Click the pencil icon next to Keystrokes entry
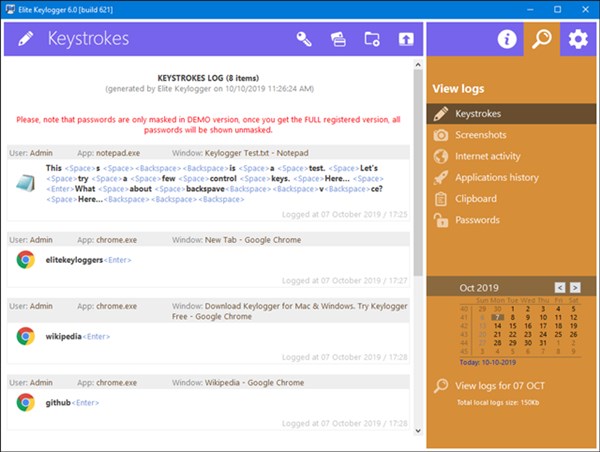 440,114
